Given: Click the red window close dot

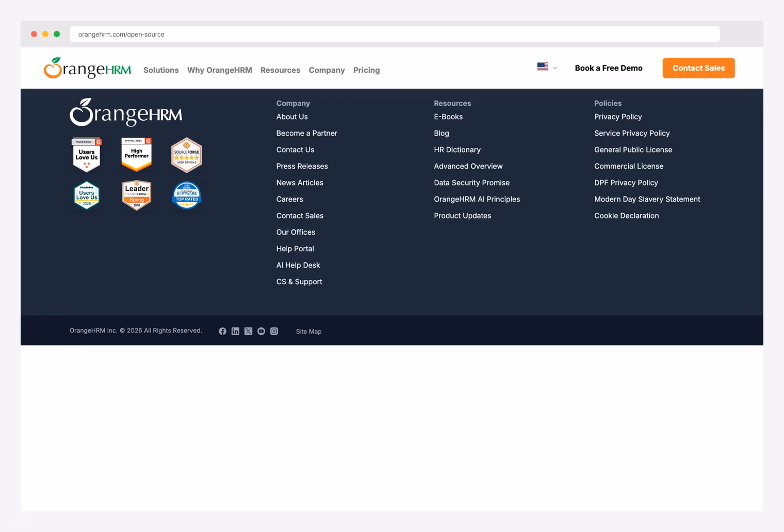Looking at the screenshot, I should [x=34, y=34].
